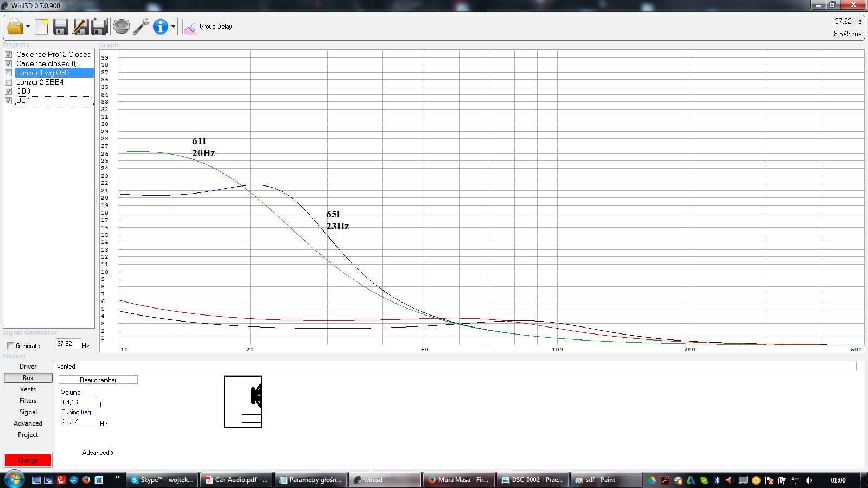Switch to the sdf - Paint window
This screenshot has height=488, width=868.
[607, 480]
